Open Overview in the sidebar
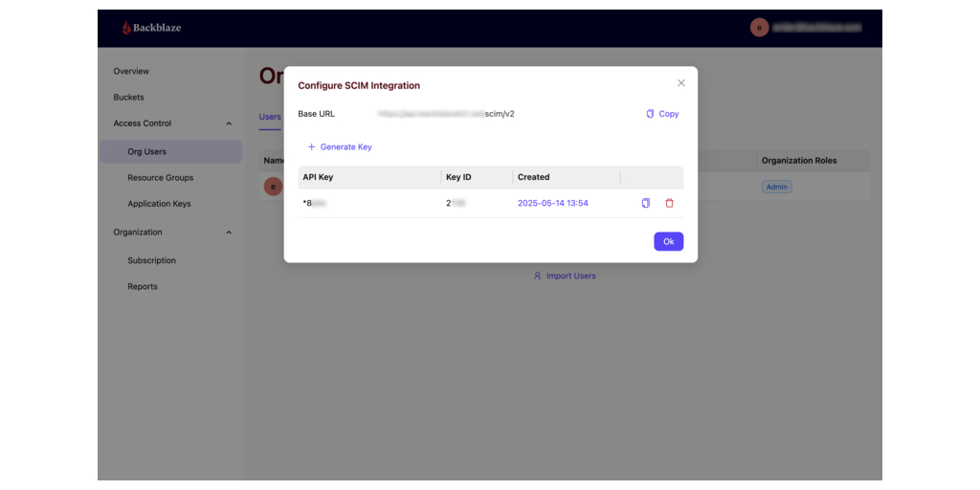The height and width of the screenshot is (490, 980). [131, 72]
